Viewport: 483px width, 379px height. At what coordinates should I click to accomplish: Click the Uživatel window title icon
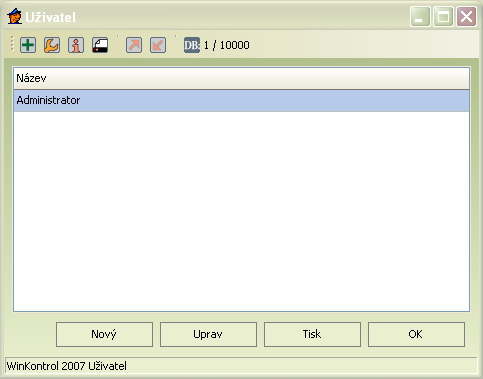coord(15,16)
